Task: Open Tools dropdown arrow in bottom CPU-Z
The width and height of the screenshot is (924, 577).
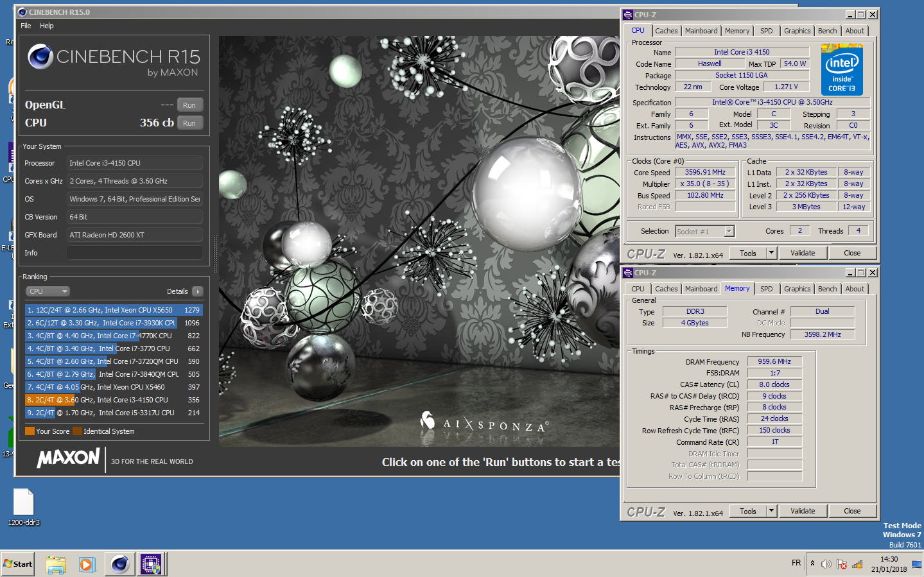Action: (772, 512)
